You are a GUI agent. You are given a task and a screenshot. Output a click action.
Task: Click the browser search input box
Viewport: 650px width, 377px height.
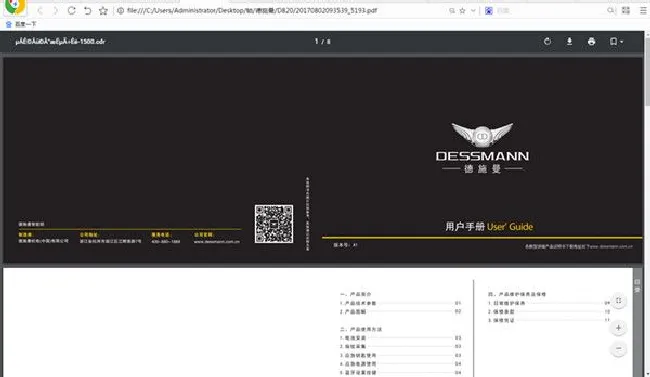click(550, 11)
